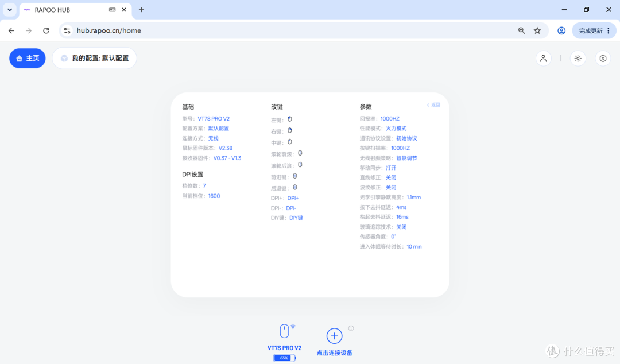
Task: Open the 主页 home button
Action: 28,58
